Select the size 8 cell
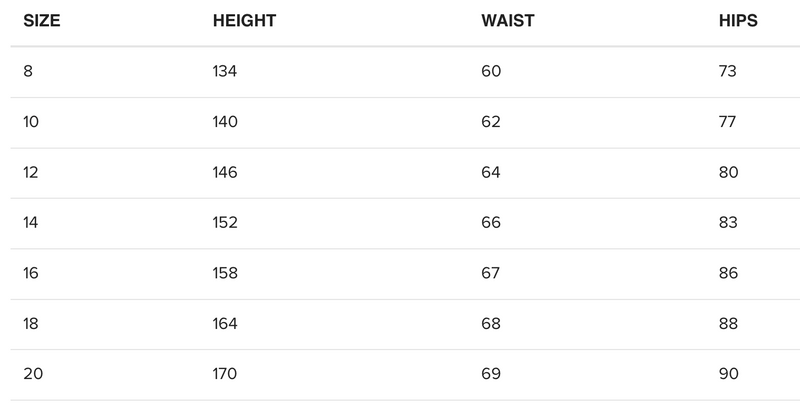800x407 pixels. tap(28, 72)
